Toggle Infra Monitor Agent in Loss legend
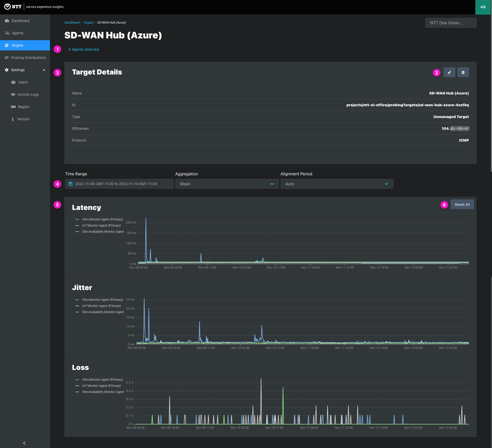The image size is (492, 448). [x=99, y=380]
